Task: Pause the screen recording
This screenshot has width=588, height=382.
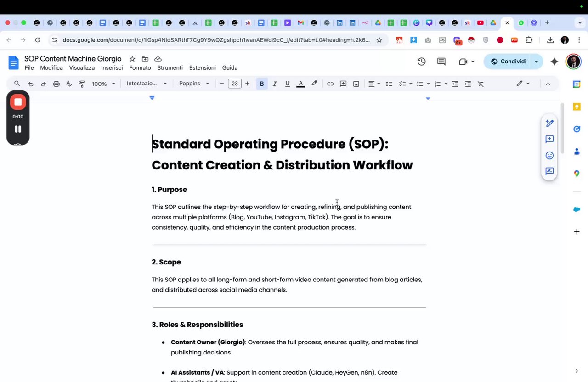Action: point(18,129)
